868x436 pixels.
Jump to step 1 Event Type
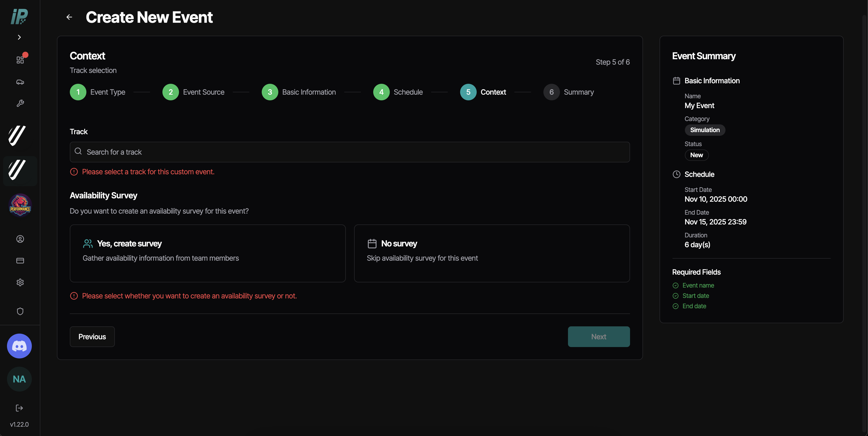click(x=98, y=92)
